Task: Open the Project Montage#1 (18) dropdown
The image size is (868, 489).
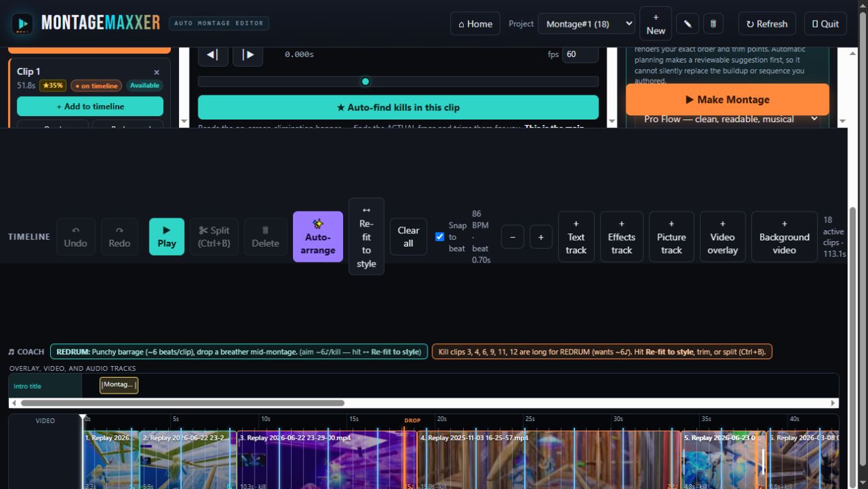Action: tap(587, 23)
